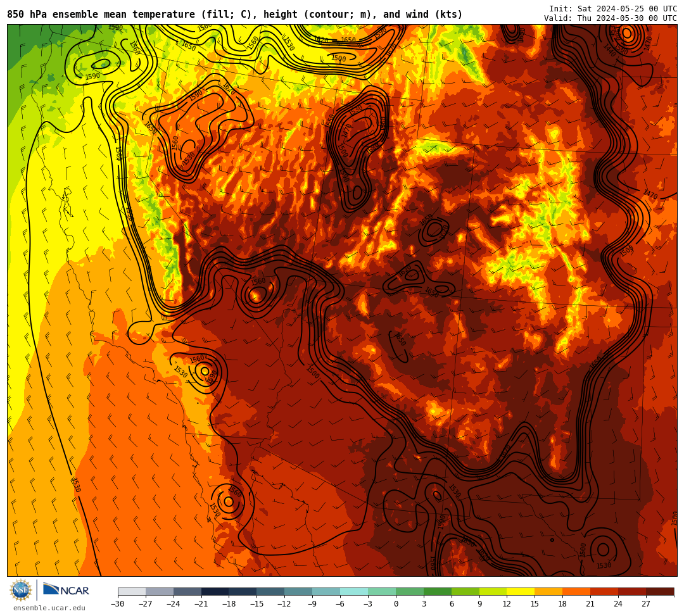This screenshot has width=684, height=616.
Task: Click the '−18' colorbar tick label
Action: click(x=229, y=604)
